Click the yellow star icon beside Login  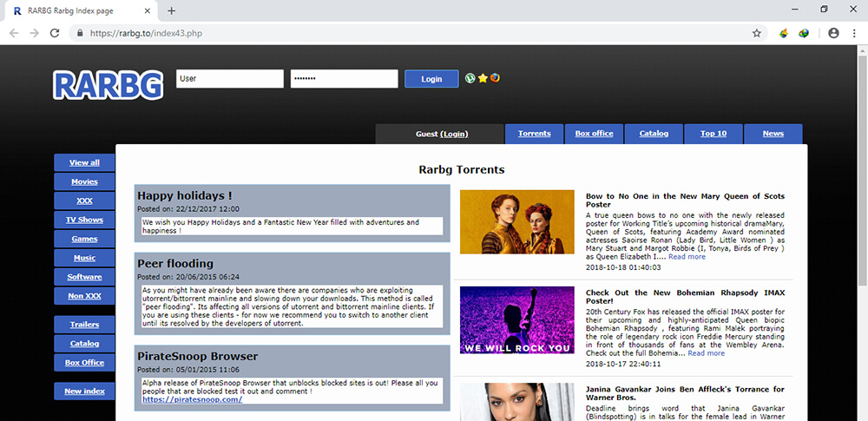[x=483, y=78]
